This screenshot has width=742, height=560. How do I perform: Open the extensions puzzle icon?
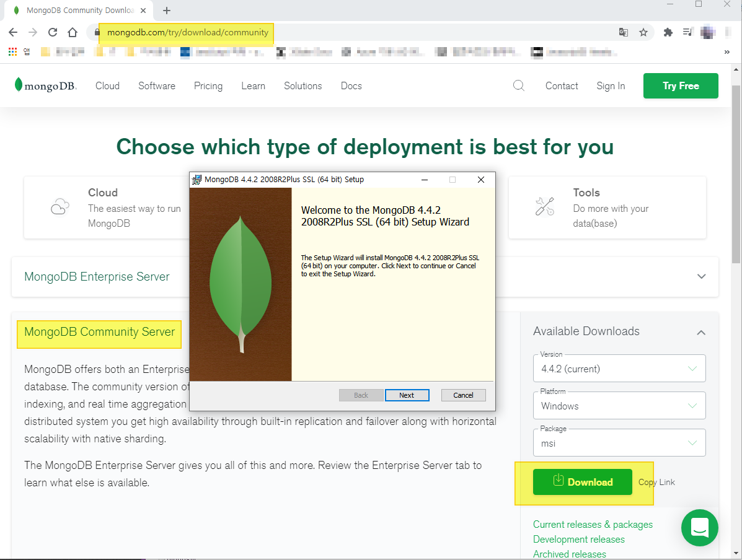pyautogui.click(x=668, y=32)
